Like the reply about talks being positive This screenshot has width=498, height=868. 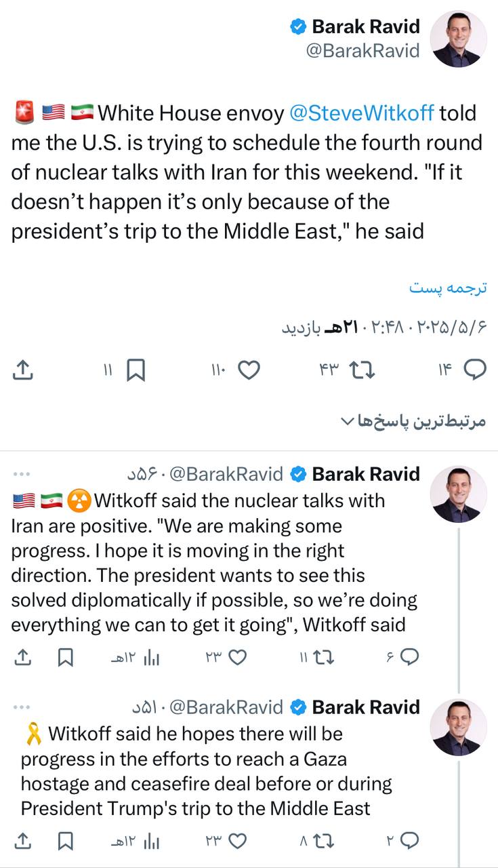click(236, 656)
